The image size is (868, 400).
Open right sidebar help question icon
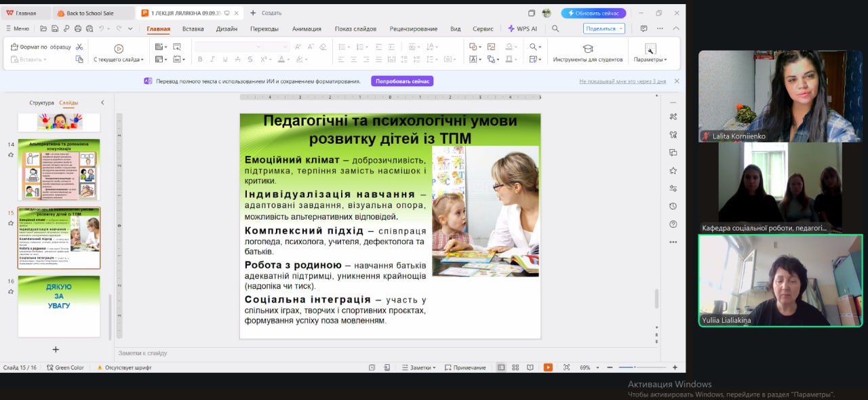pyautogui.click(x=673, y=224)
